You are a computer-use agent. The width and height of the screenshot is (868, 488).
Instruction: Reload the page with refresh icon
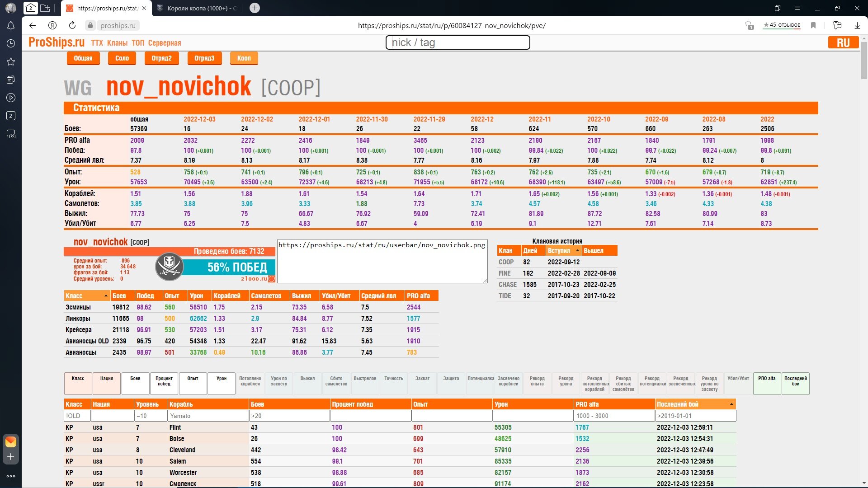[72, 25]
